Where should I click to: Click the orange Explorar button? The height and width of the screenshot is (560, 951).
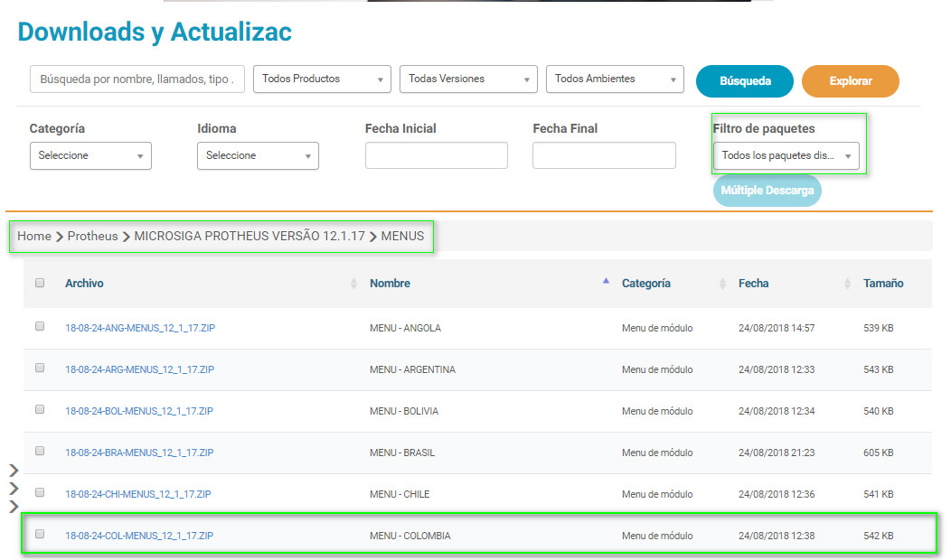click(851, 81)
